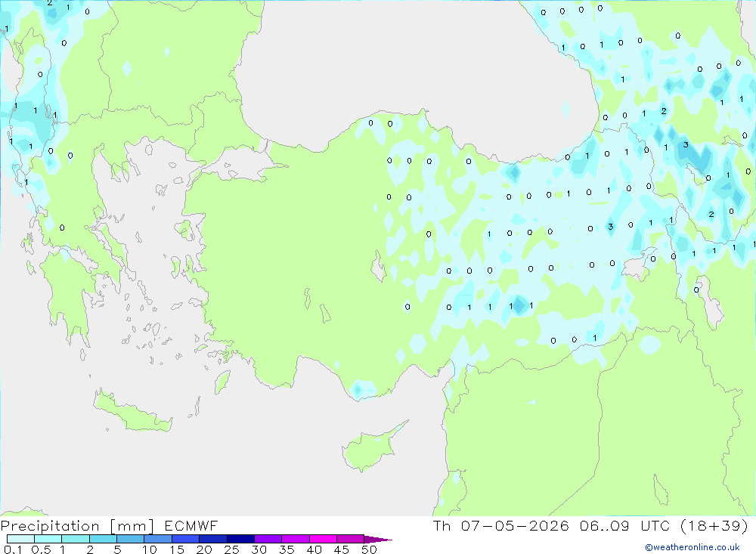The height and width of the screenshot is (554, 756).
Task: Click the 'Th 07-05-2026' date text
Action: [x=501, y=525]
